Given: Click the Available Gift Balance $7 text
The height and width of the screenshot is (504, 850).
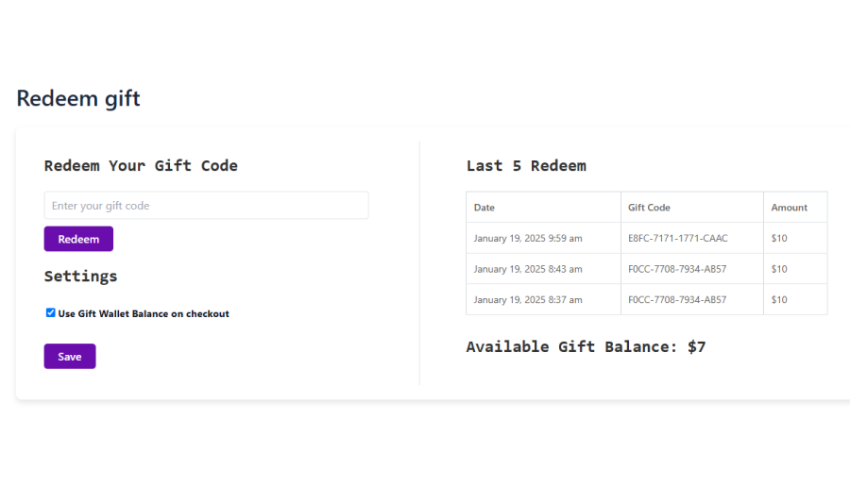Looking at the screenshot, I should tap(586, 346).
